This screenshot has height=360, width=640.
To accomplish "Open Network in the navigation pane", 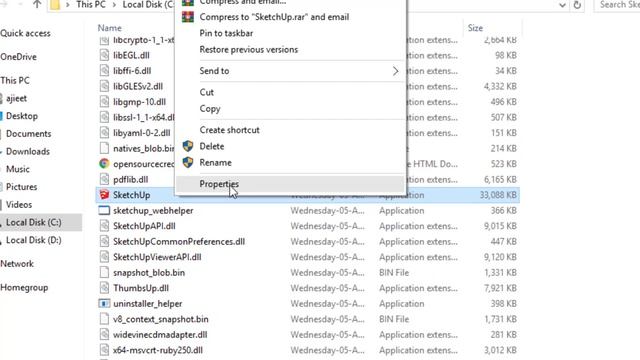I will click(17, 264).
